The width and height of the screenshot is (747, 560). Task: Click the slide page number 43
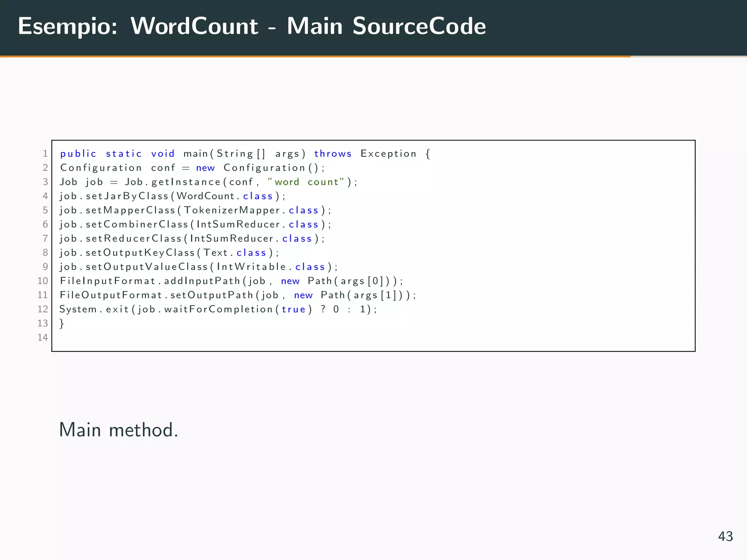pyautogui.click(x=725, y=536)
